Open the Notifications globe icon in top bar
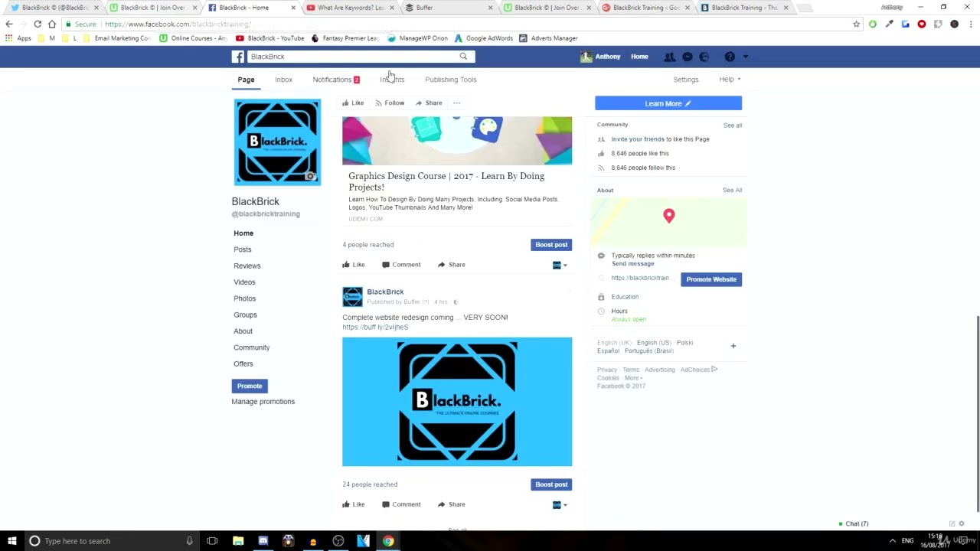 point(704,57)
